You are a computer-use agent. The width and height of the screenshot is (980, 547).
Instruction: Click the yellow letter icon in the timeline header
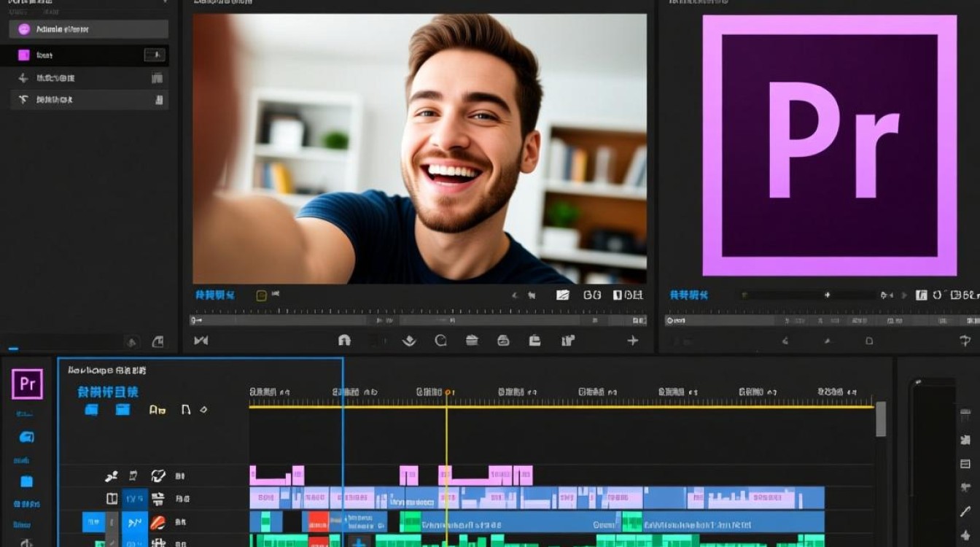click(x=157, y=410)
